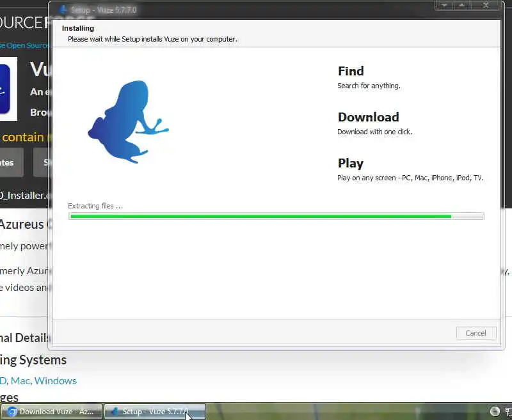Screen dimensions: 512x420
Task: Click the installation progress bar
Action: pos(276,216)
